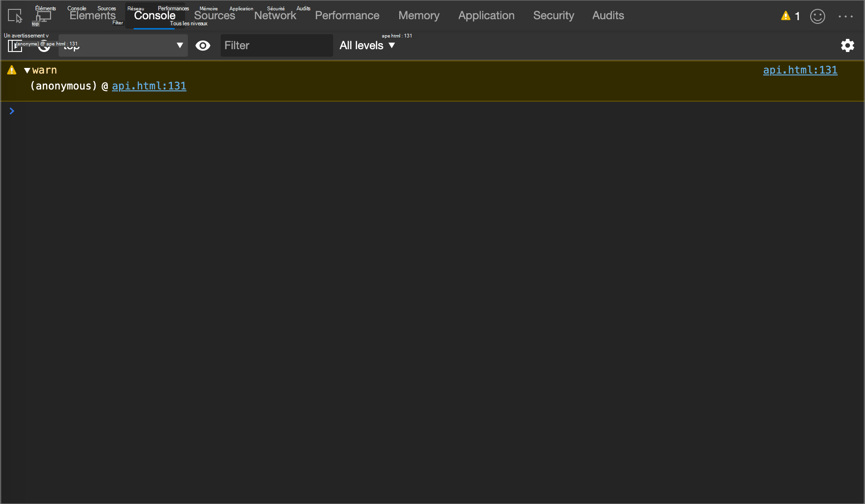Send feedback via the smiley face icon
The image size is (865, 504).
818,16
